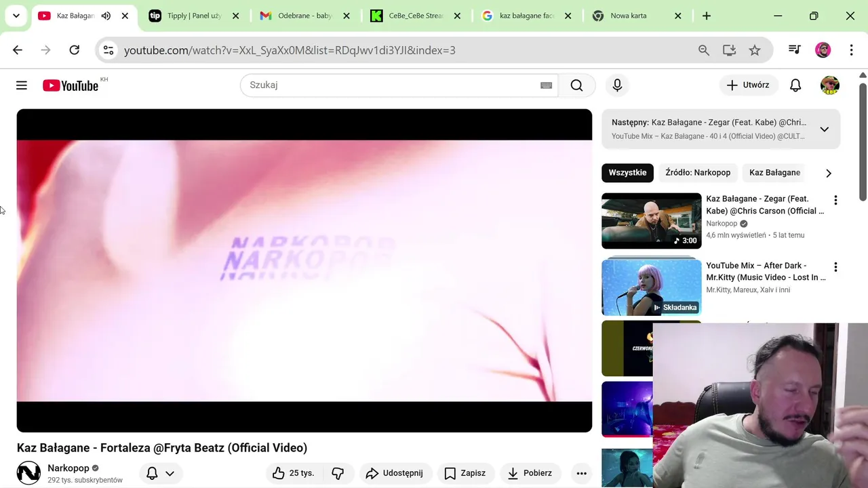Open options for the After Dark mix
Screen dimensions: 868x488
[x=835, y=267]
